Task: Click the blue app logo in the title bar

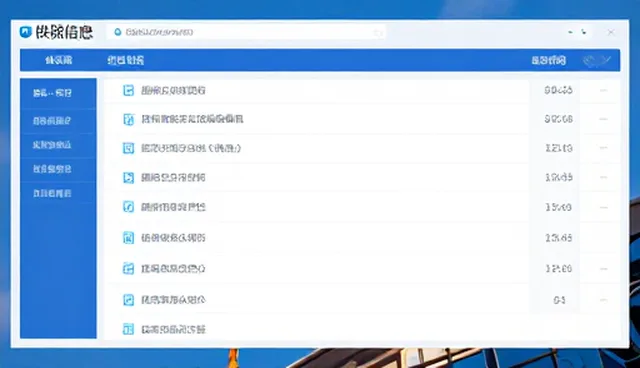Action: tap(25, 32)
